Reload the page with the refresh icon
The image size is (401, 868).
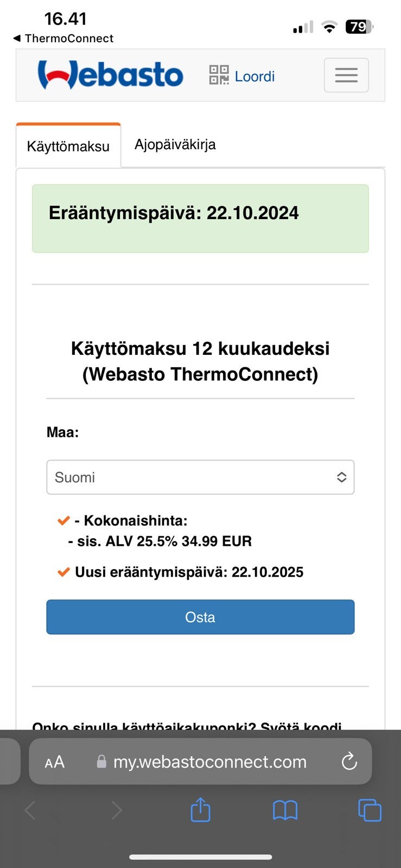tap(349, 762)
